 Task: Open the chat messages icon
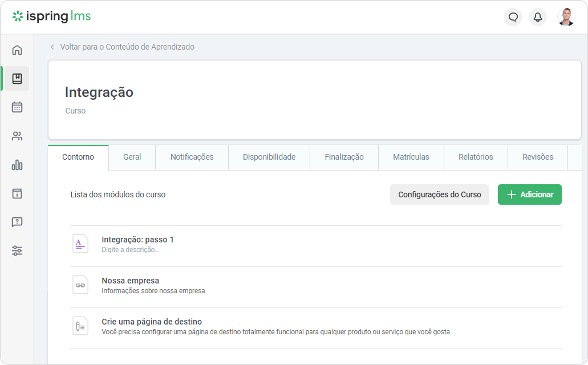(x=513, y=17)
